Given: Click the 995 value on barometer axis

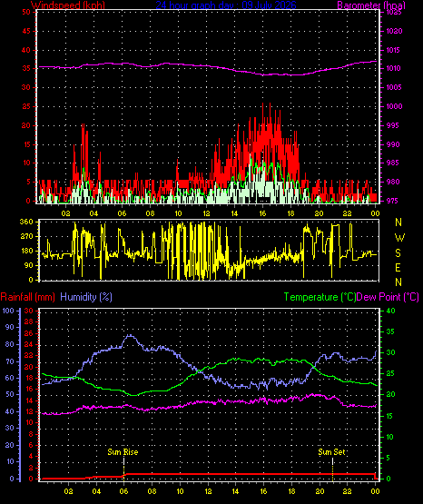Looking at the screenshot, I should click(x=392, y=125).
